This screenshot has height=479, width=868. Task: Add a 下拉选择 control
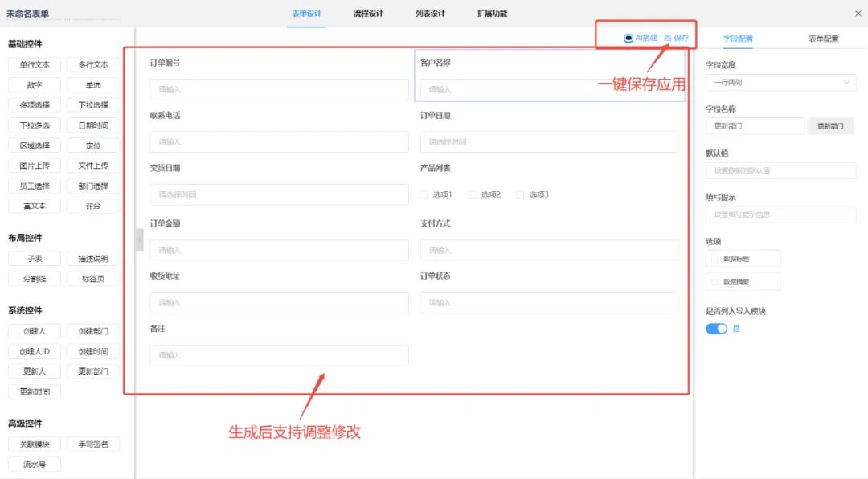(x=93, y=105)
